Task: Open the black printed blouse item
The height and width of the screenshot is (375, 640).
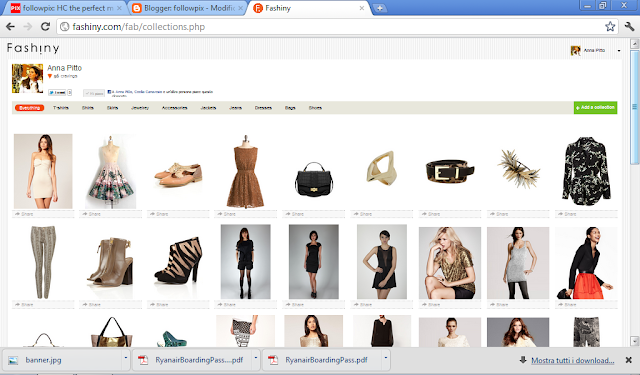Action: pos(587,171)
